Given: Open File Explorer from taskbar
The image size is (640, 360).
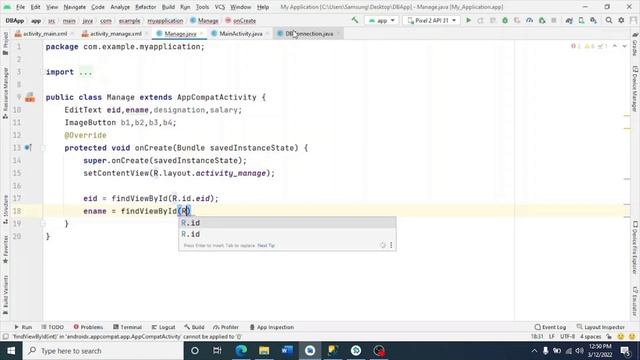Looking at the screenshot, I should pyautogui.click(x=264, y=351).
